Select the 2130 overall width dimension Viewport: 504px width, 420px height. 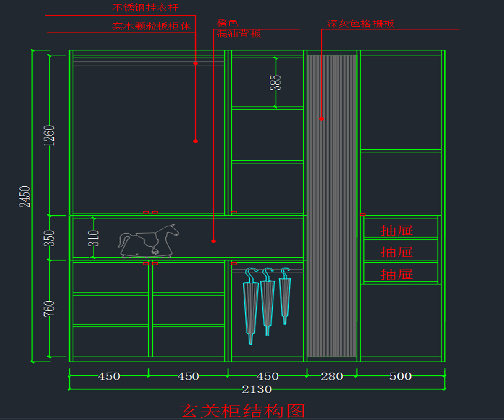point(257,389)
